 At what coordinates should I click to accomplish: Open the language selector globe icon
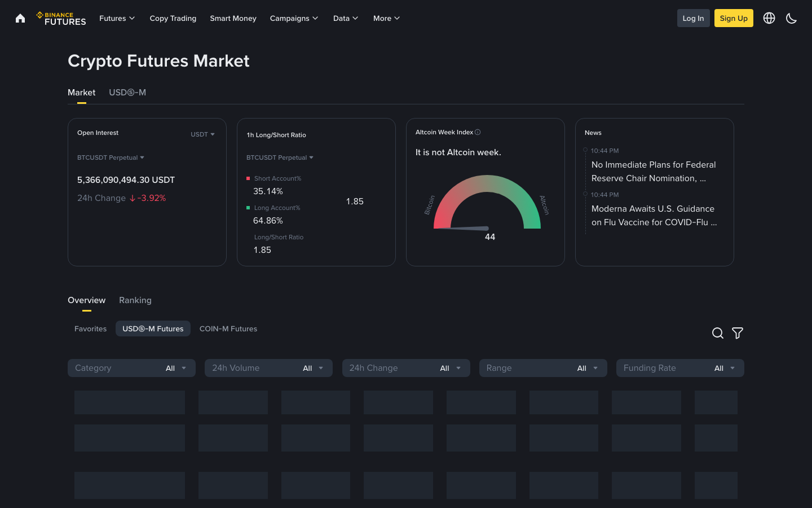[x=769, y=18]
